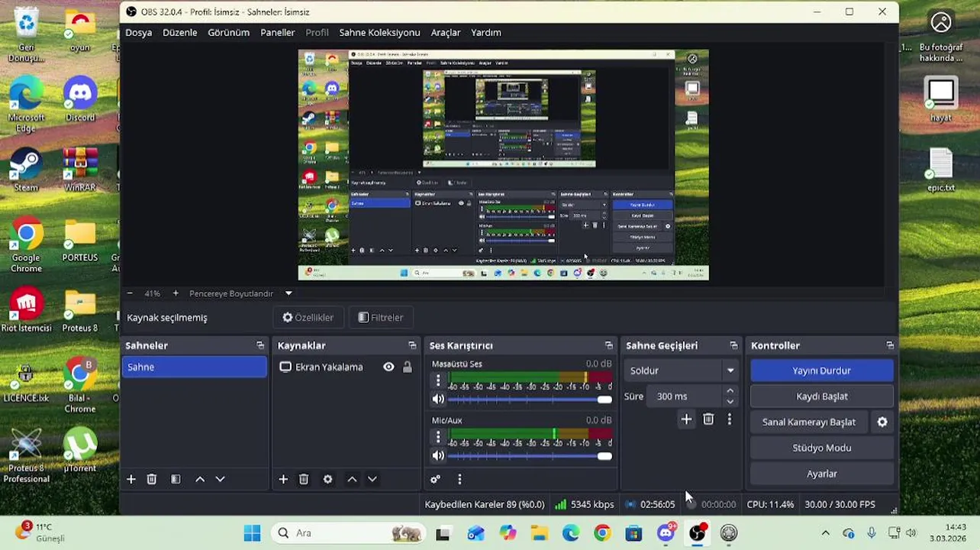Move scene up arrow in Sahneler
The width and height of the screenshot is (980, 550).
click(200, 479)
